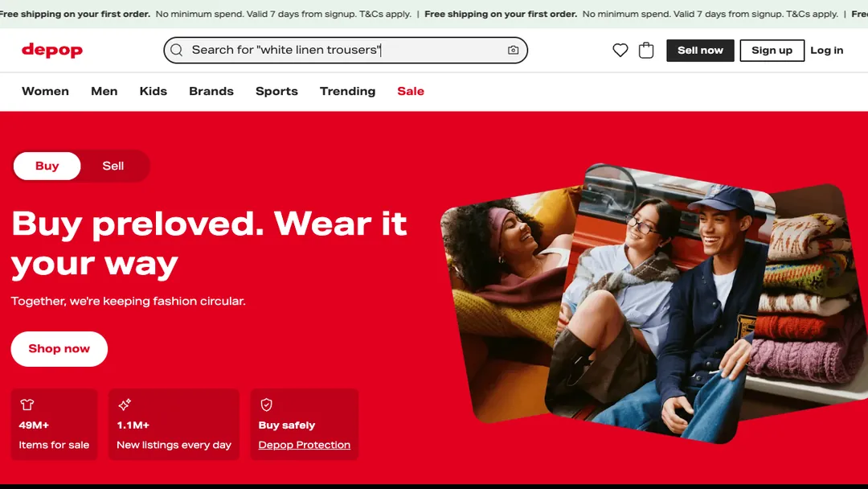This screenshot has height=489, width=868.
Task: Click the Sell now button
Action: pos(700,51)
